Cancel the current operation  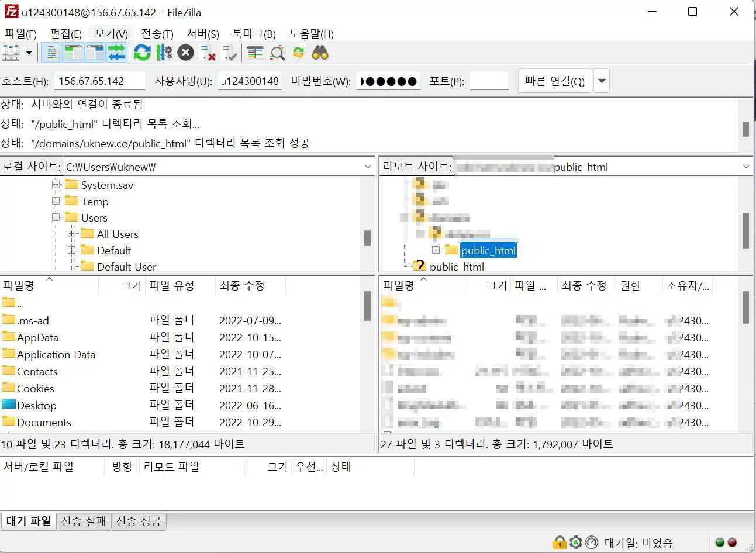coord(185,53)
